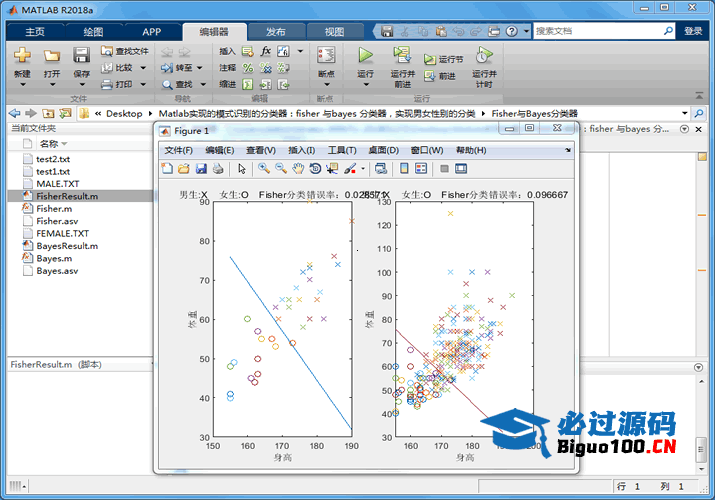Screen dimensions: 715x500
Task: Select the pan hand tool in Figure 1
Action: 298,168
